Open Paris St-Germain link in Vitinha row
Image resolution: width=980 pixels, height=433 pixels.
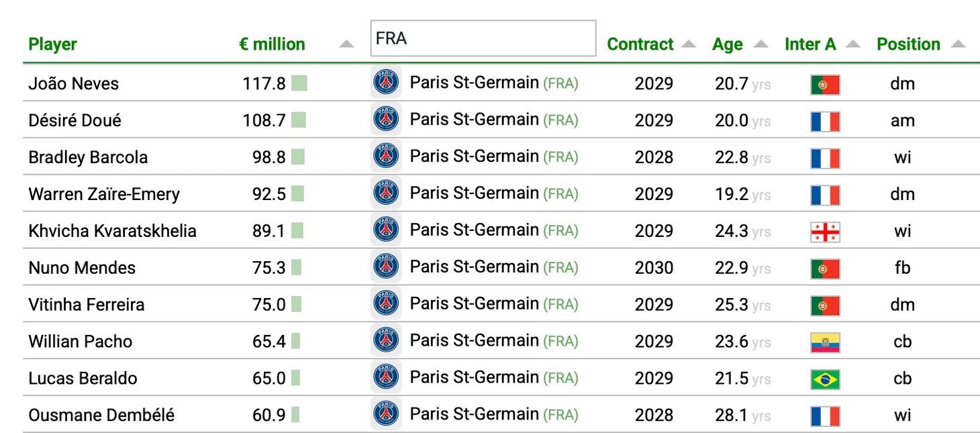[474, 303]
